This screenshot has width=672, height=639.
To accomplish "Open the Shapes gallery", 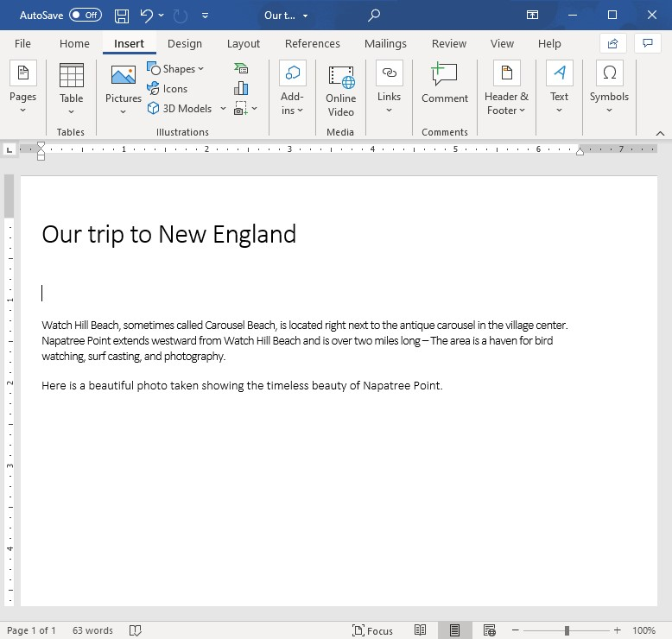I will point(175,69).
